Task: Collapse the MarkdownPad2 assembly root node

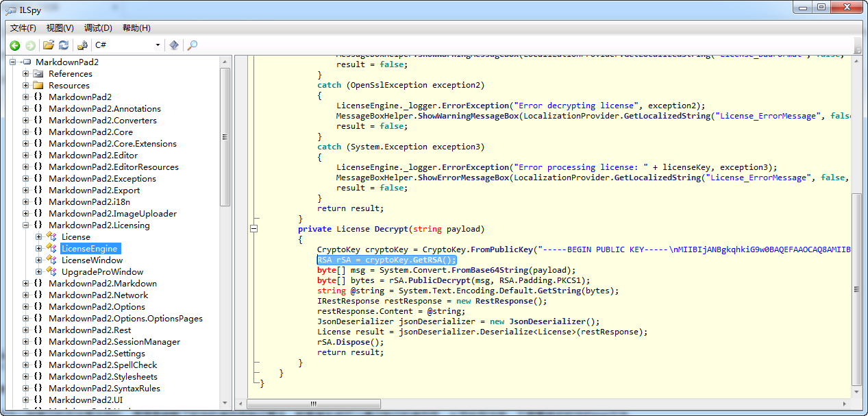Action: (13, 62)
